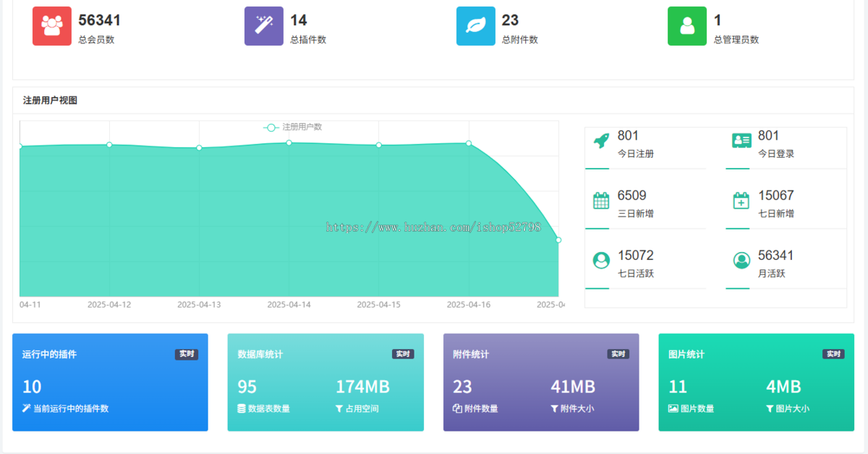
Task: Click the 10 running plugins count
Action: 32,387
